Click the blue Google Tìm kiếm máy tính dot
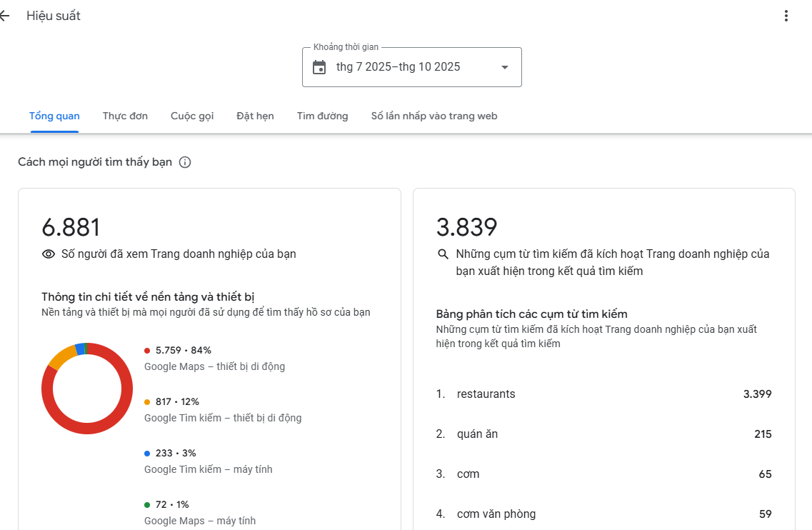Screen dimensions: 812x530 click(x=147, y=454)
